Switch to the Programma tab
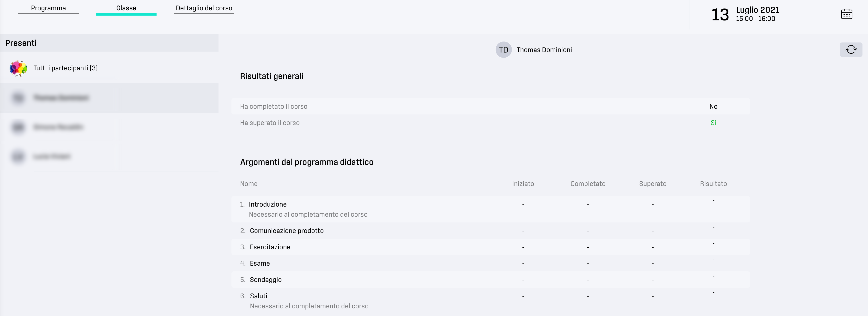This screenshot has height=316, width=868. (49, 8)
